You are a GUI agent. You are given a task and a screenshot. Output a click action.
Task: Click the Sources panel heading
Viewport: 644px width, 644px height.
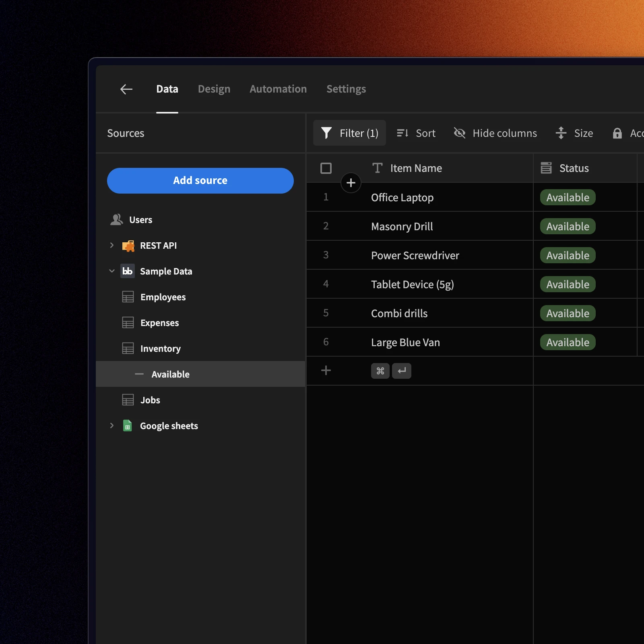coord(126,133)
